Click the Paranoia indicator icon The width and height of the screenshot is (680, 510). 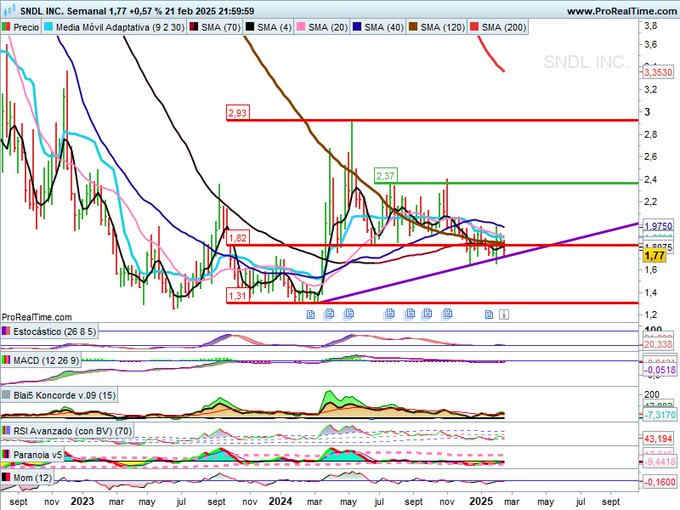[x=6, y=454]
